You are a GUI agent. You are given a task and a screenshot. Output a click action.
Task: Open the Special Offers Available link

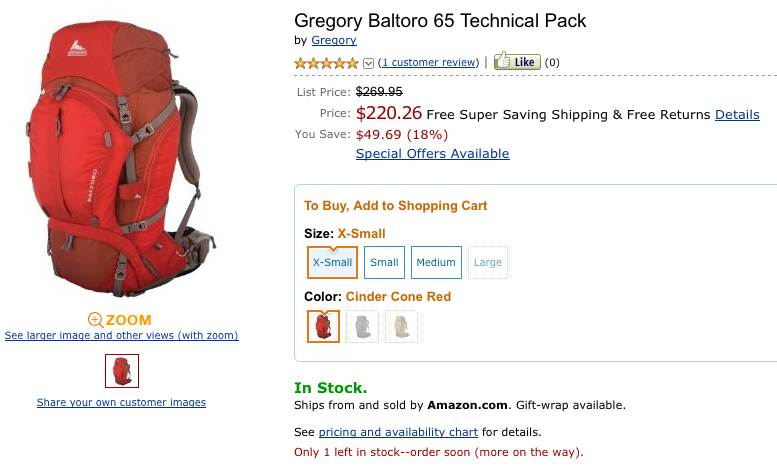coord(432,154)
